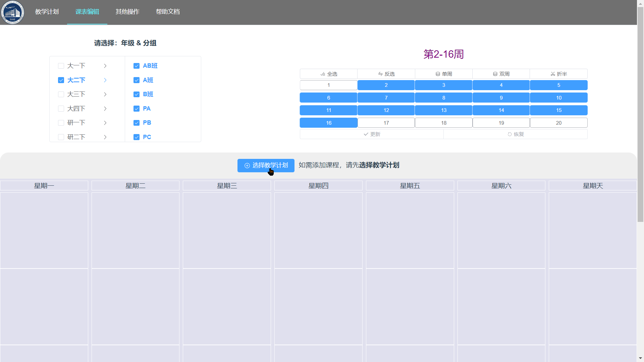
Task: Check the 大四下 checkbox
Action: (x=61, y=109)
